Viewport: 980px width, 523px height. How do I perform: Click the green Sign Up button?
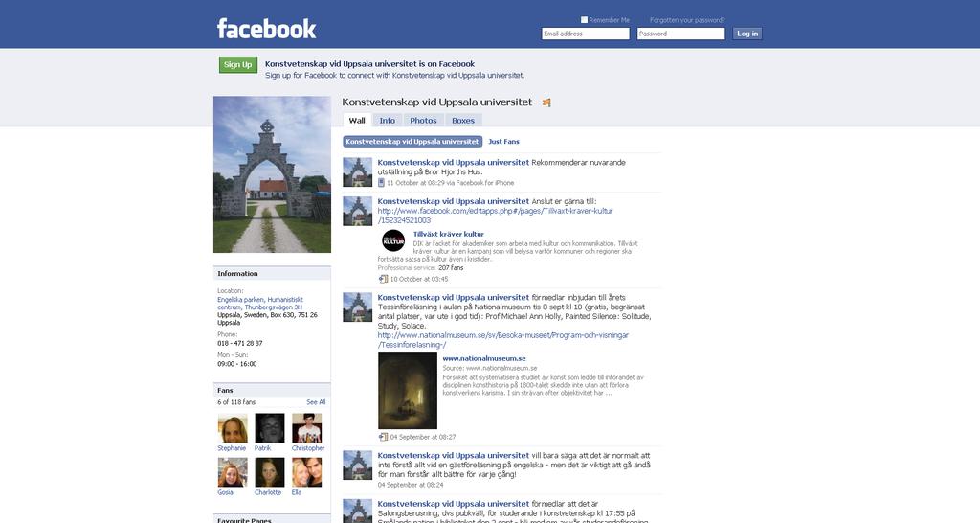pyautogui.click(x=238, y=64)
